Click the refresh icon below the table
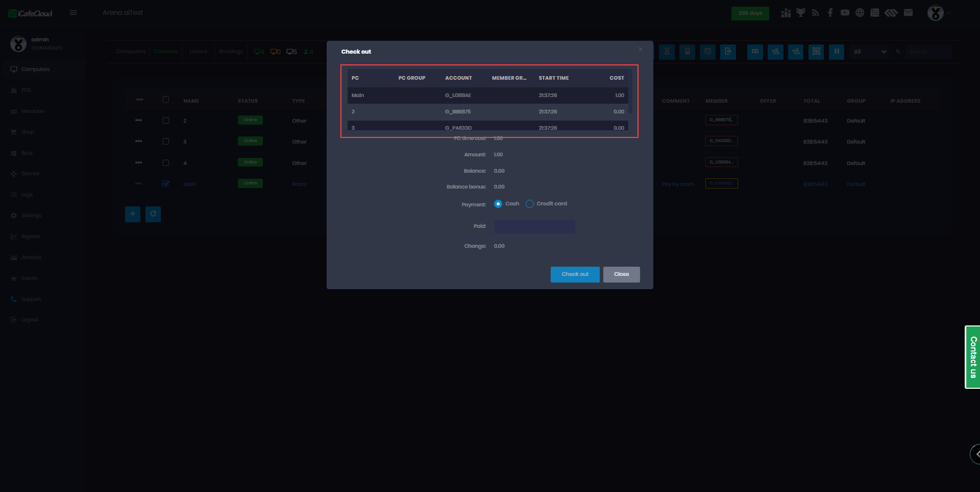This screenshot has width=980, height=492. [153, 214]
